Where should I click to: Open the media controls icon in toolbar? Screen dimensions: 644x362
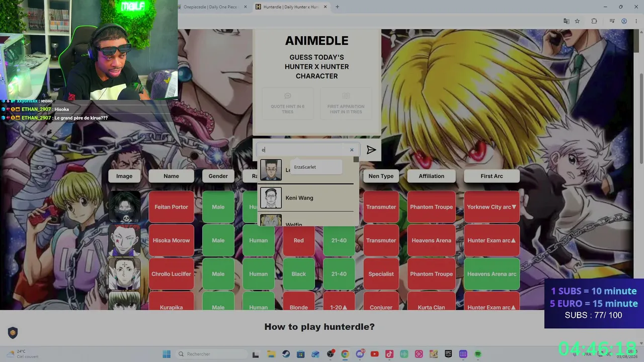point(612,21)
